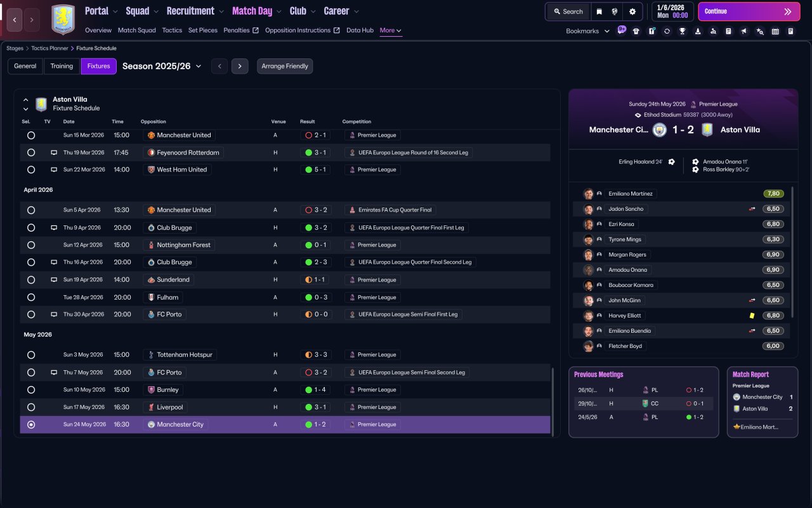Click the 29/10 CC previous meeting row
The width and height of the screenshot is (812, 508).
(x=643, y=403)
